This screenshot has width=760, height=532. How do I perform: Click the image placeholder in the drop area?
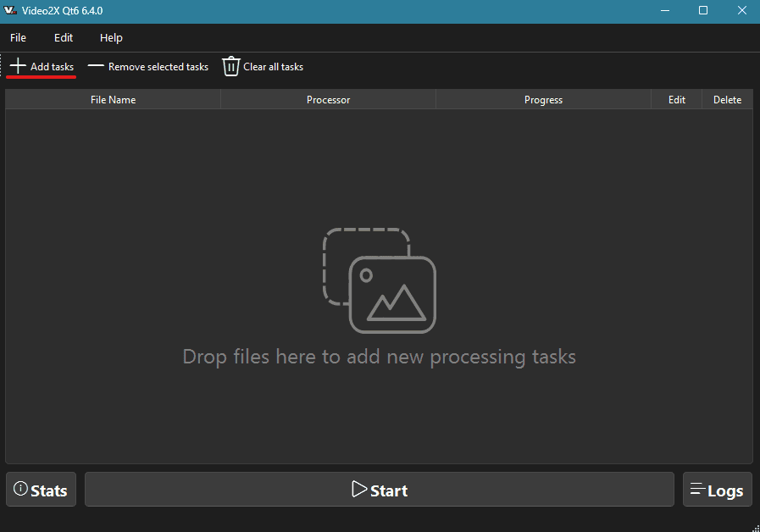pyautogui.click(x=380, y=280)
